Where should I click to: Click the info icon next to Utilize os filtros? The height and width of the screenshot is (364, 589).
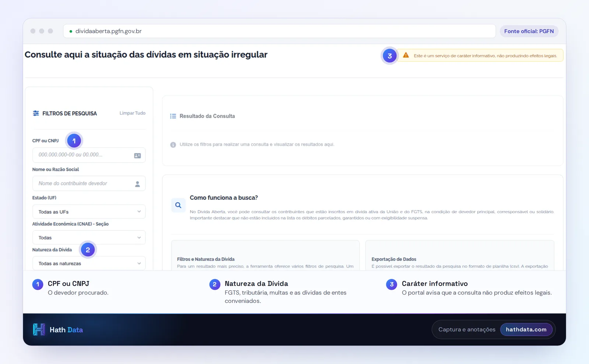click(173, 145)
